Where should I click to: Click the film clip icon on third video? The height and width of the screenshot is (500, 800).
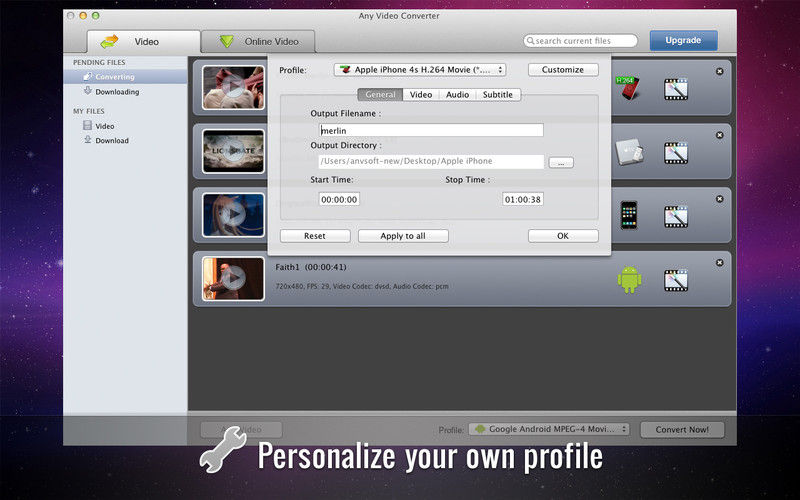click(677, 214)
